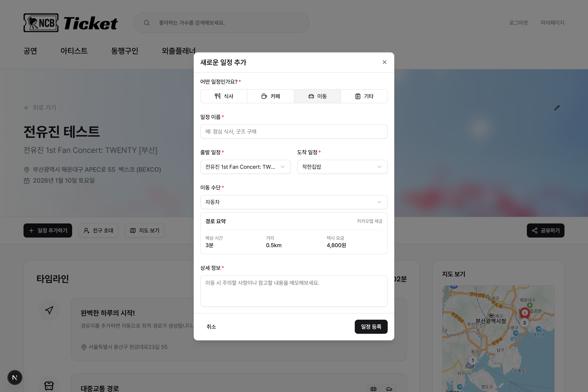Click the 공유하기 button

[545, 230]
